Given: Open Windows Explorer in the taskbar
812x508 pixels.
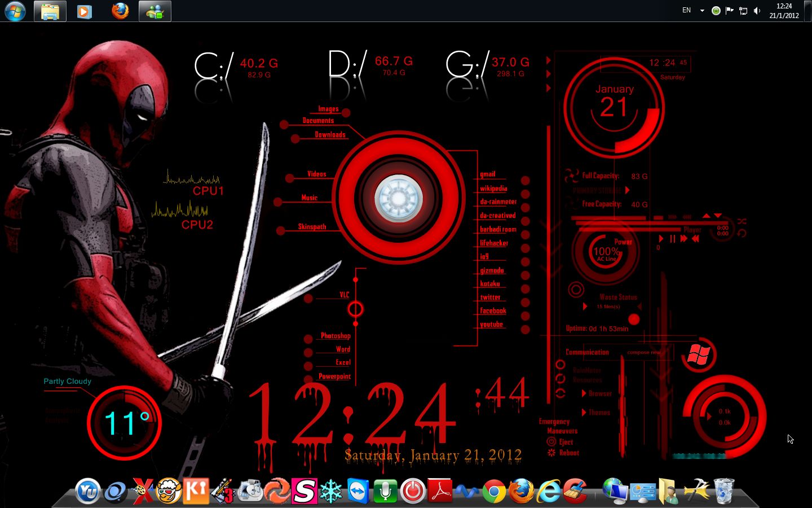Looking at the screenshot, I should pyautogui.click(x=50, y=11).
